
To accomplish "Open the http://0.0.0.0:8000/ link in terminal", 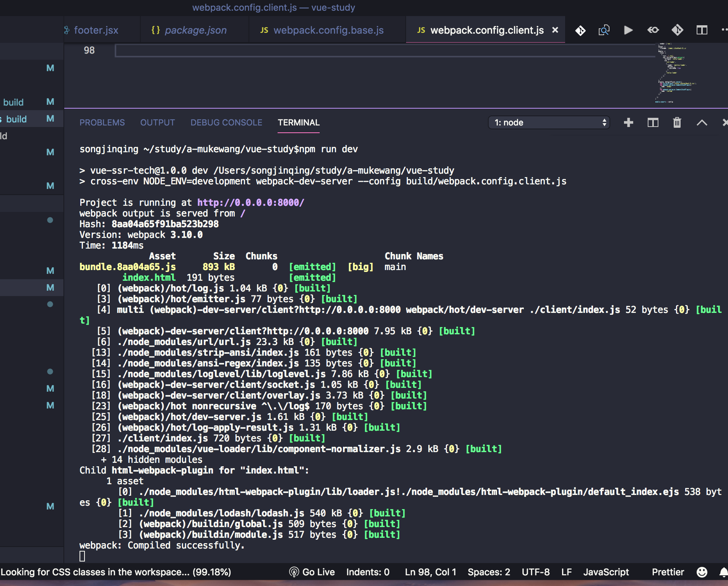I will (x=250, y=203).
